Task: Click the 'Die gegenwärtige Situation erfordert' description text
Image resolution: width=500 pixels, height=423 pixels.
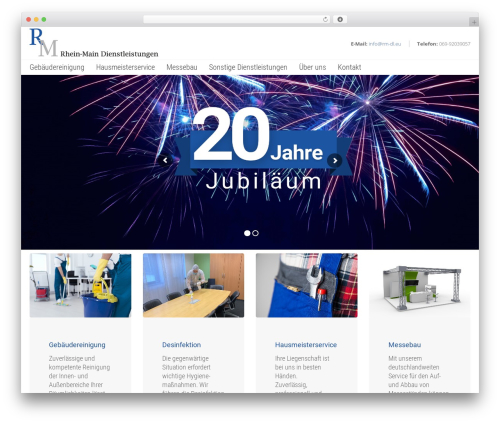Action: coord(193,375)
